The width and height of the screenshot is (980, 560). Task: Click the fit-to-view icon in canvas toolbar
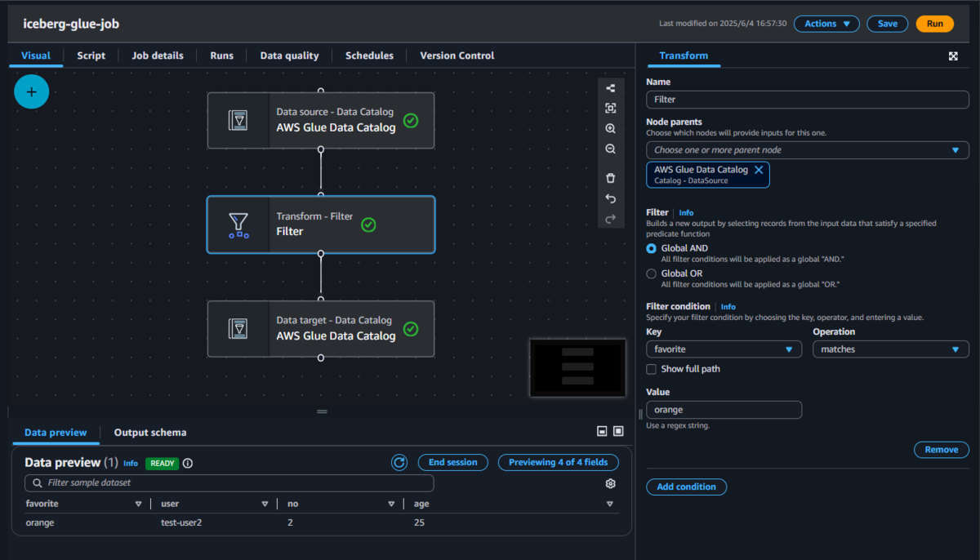point(610,109)
